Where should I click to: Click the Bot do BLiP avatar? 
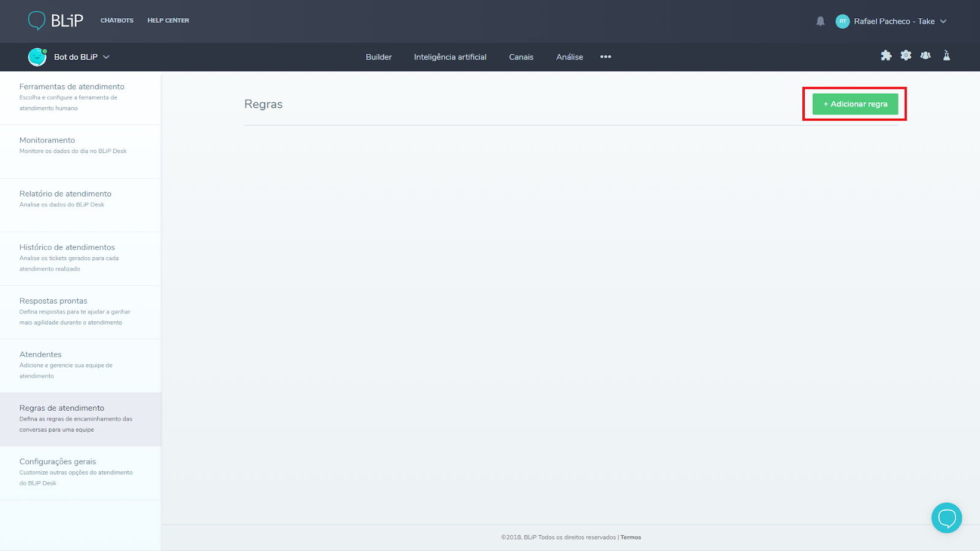coord(37,57)
